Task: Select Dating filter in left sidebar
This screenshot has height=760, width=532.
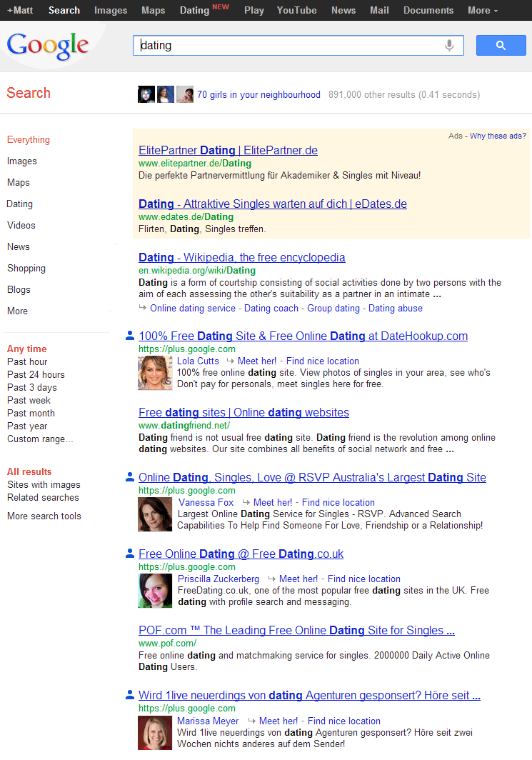Action: [x=19, y=204]
